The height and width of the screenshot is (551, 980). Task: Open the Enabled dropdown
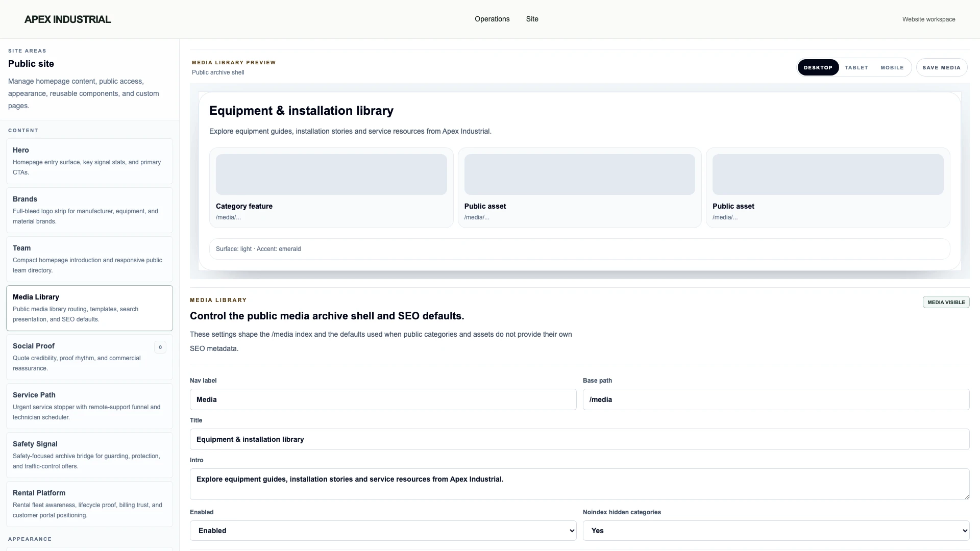[x=383, y=531]
